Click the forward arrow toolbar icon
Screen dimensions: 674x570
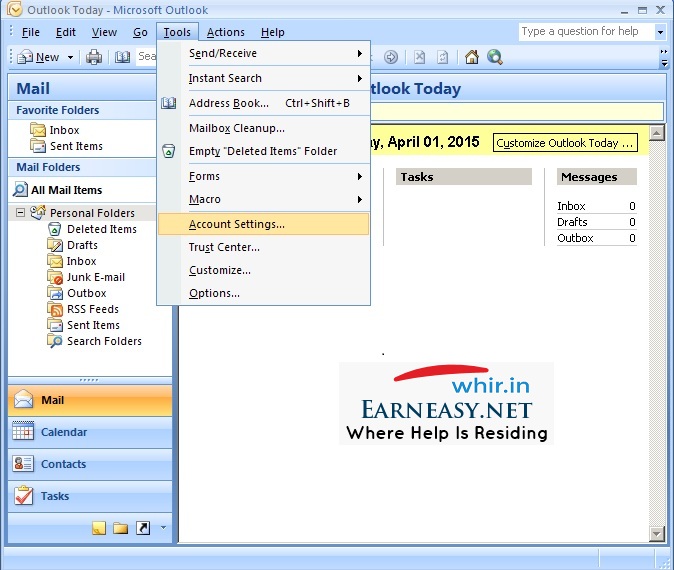391,57
